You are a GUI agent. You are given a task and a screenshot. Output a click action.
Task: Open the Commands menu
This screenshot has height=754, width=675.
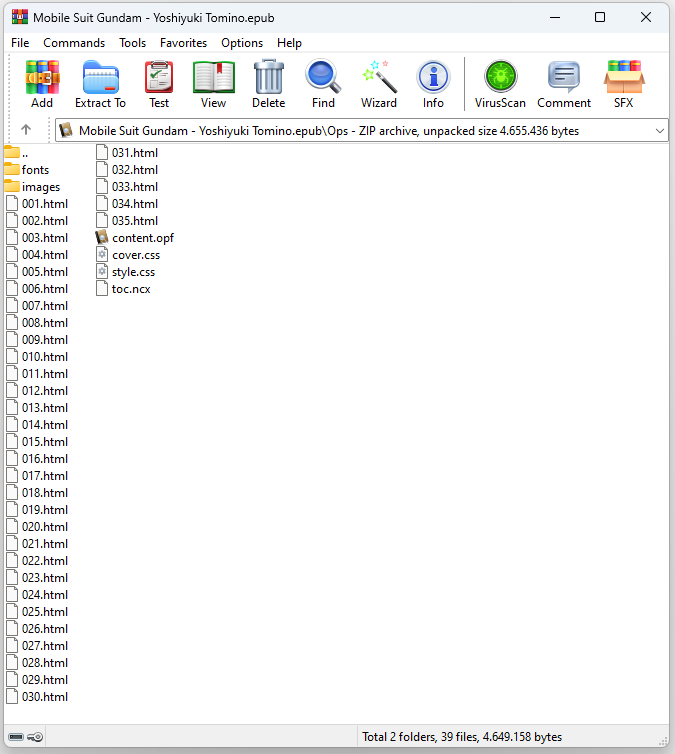74,43
